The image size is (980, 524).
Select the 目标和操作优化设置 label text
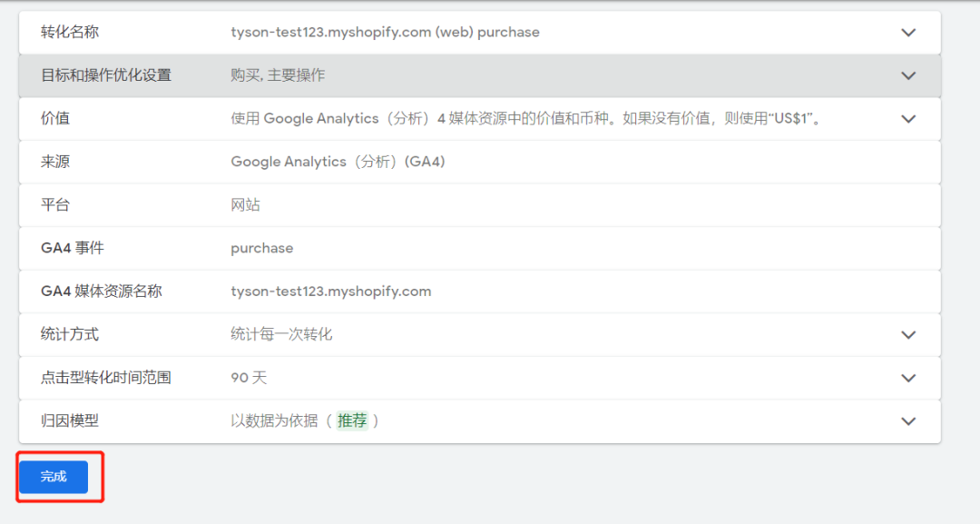[106, 75]
